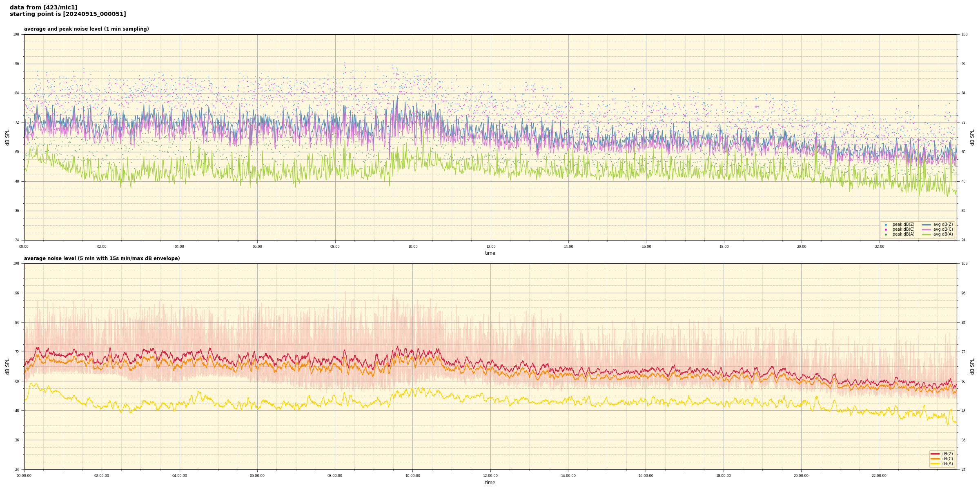Click the 12:00 tick on upper time axis
The image size is (980, 490).
490,247
